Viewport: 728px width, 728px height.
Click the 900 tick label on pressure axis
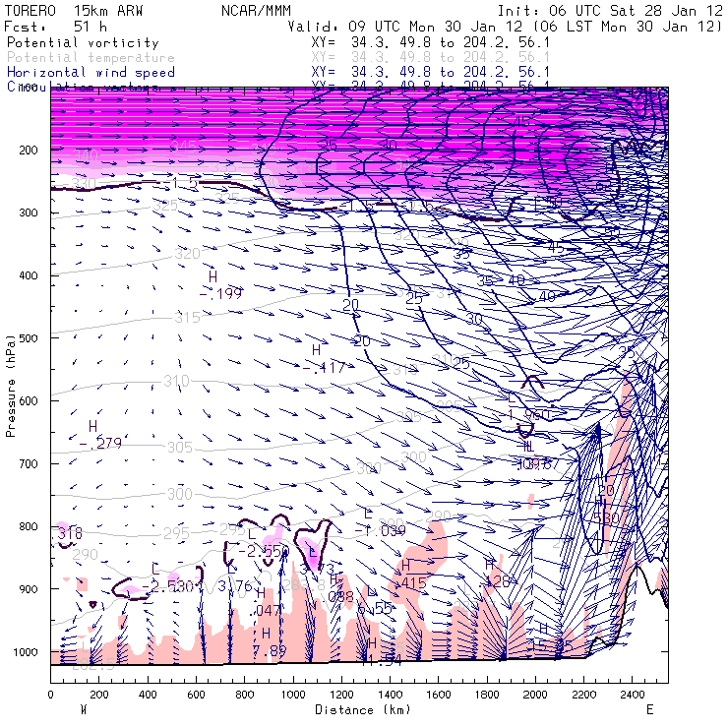[29, 588]
